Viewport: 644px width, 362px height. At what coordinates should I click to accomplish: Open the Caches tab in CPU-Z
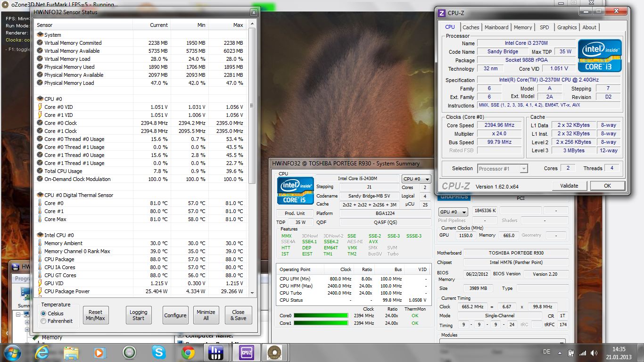(x=471, y=27)
